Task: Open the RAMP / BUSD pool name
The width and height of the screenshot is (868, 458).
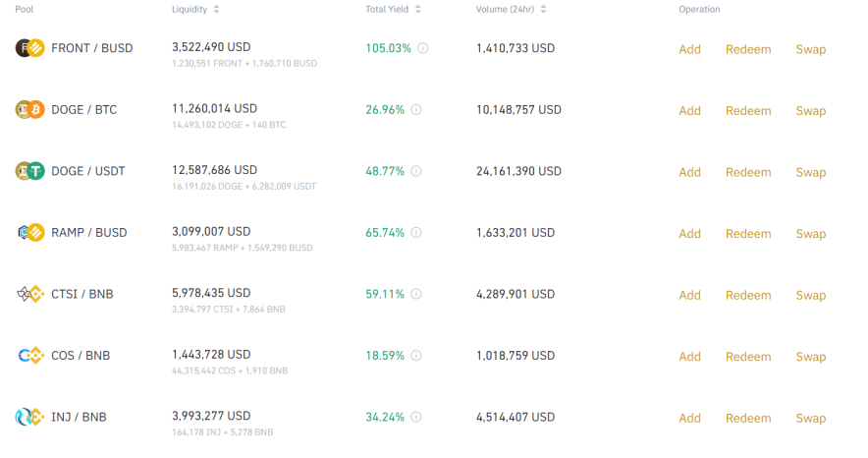Action: click(x=89, y=233)
